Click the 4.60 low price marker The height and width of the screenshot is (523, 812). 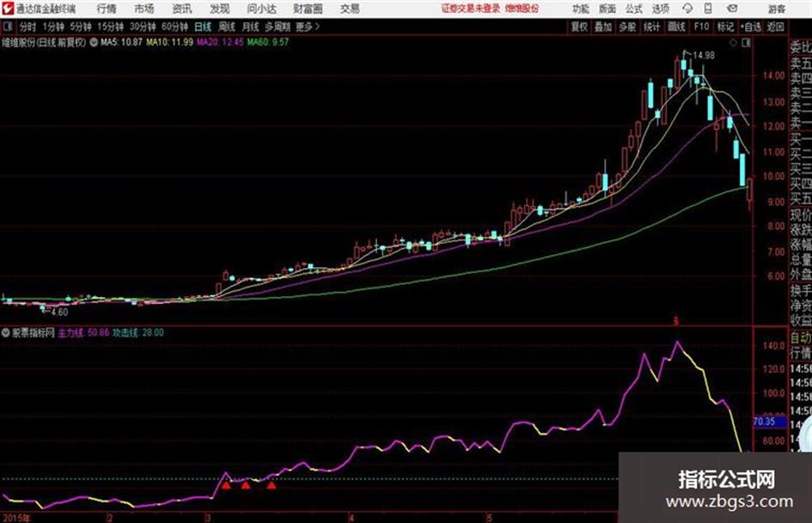[x=59, y=313]
